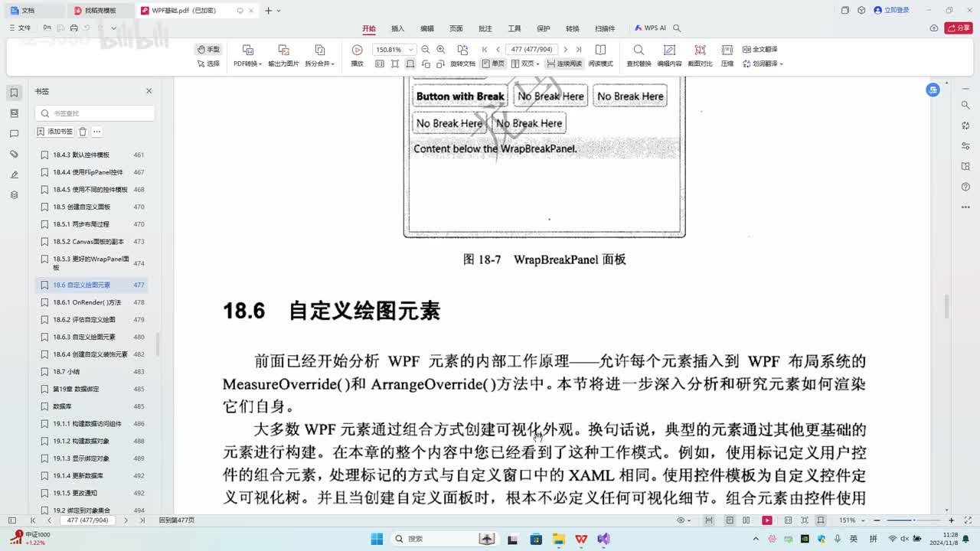Viewport: 980px width, 551px height.
Task: Open 划词翻译 dropdown
Action: pos(762,64)
